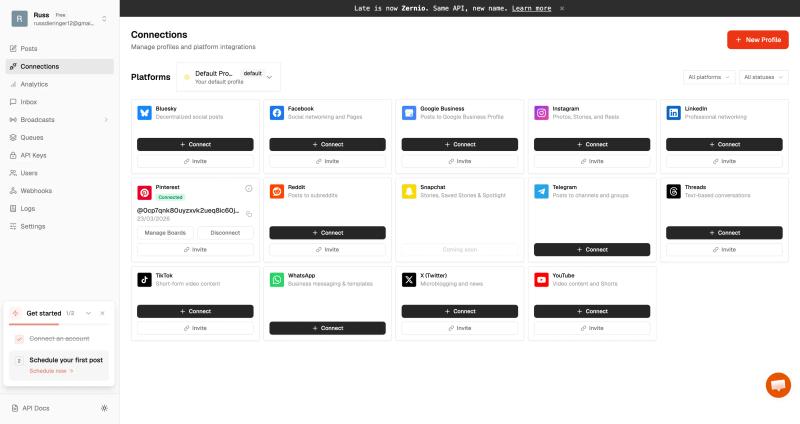Viewport: 800px width, 424px height.
Task: Open API Keys in sidebar
Action: tap(60, 155)
